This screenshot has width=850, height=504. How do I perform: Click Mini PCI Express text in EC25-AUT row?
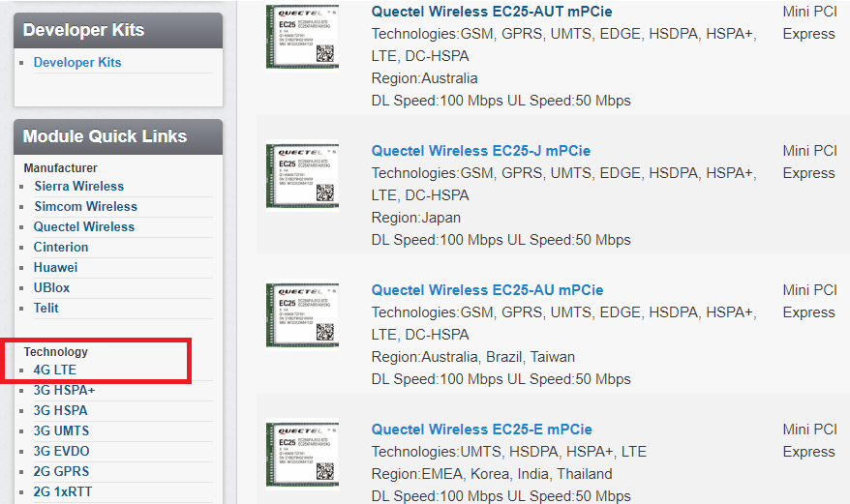click(809, 23)
